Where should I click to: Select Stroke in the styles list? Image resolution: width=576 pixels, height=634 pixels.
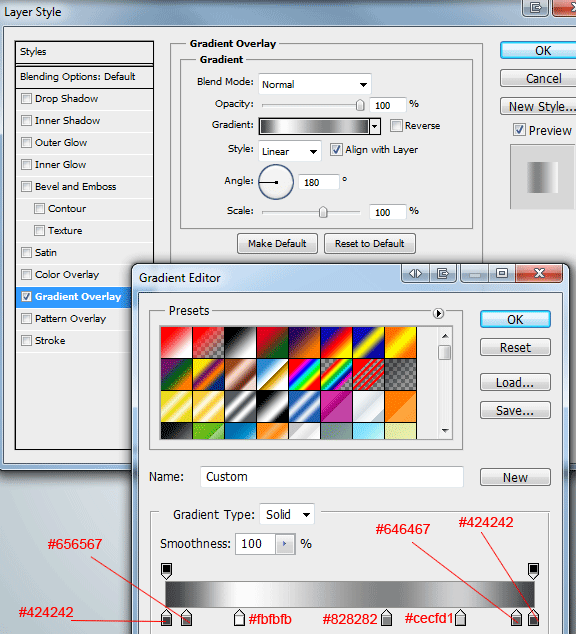tap(50, 340)
